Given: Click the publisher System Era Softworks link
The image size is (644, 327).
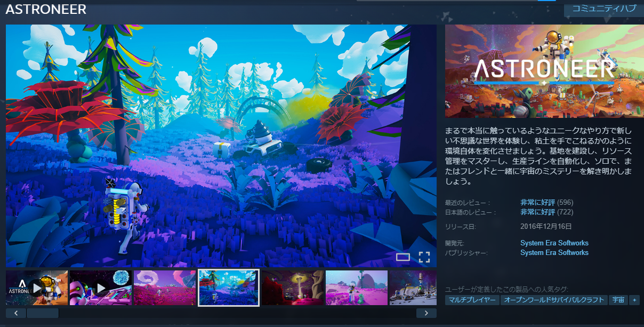Looking at the screenshot, I should [554, 253].
